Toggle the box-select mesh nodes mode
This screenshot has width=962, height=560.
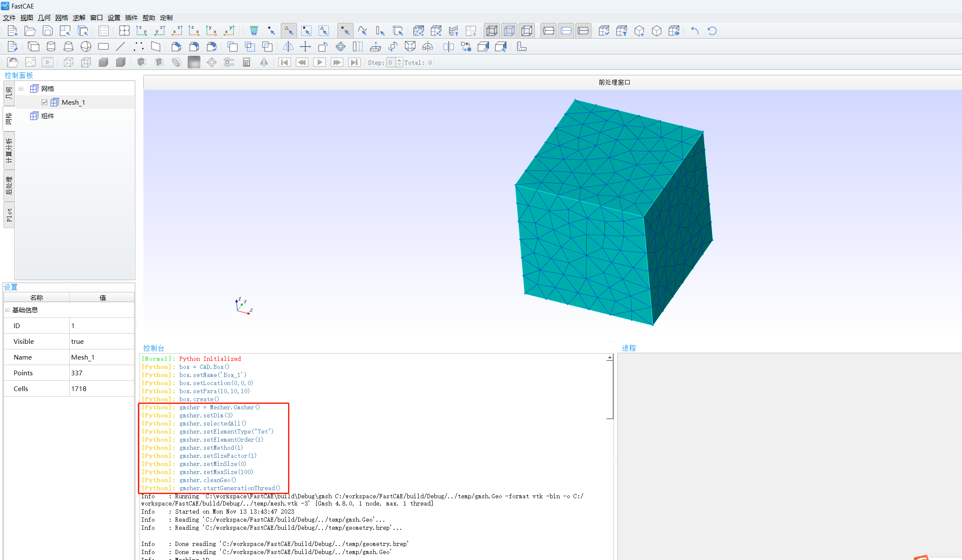point(306,31)
